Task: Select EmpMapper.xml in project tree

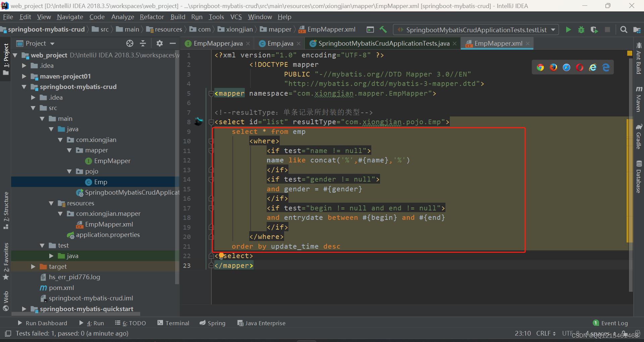Action: (109, 224)
